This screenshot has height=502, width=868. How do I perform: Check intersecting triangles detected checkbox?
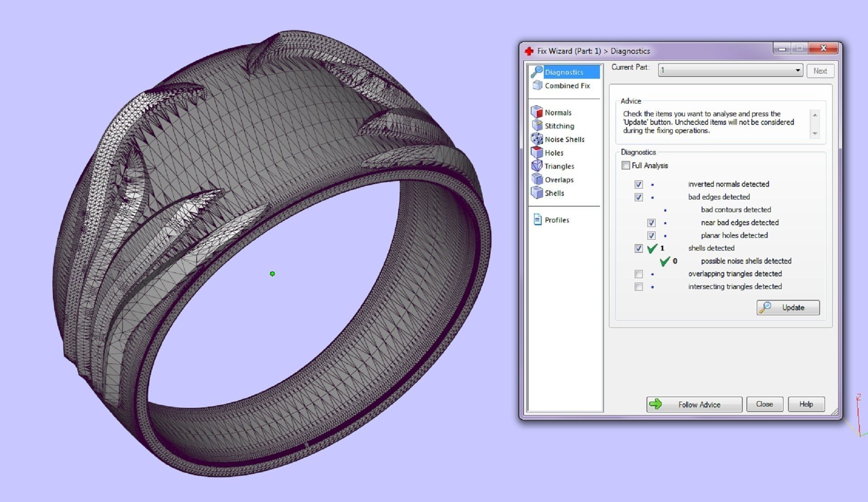[x=638, y=287]
